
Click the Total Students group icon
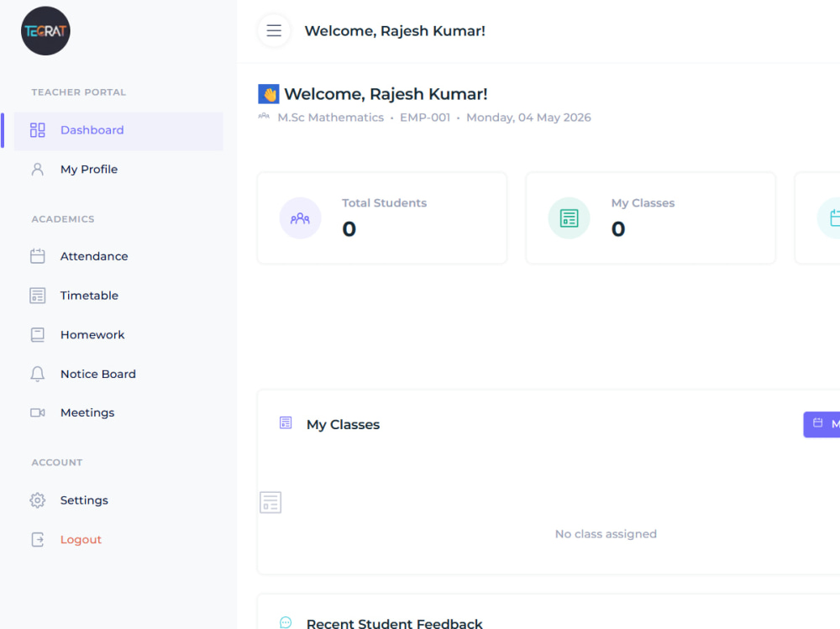point(300,218)
